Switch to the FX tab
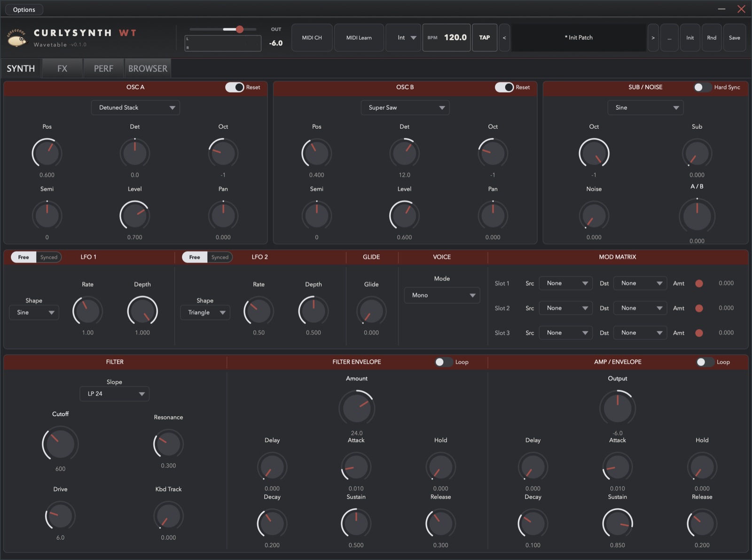Viewport: 752px width, 560px height. [x=63, y=69]
